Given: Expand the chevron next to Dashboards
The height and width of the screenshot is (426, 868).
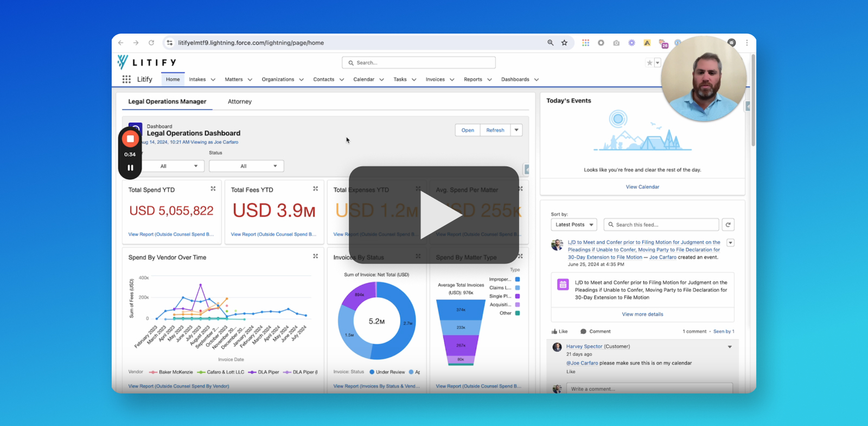Looking at the screenshot, I should [x=537, y=80].
